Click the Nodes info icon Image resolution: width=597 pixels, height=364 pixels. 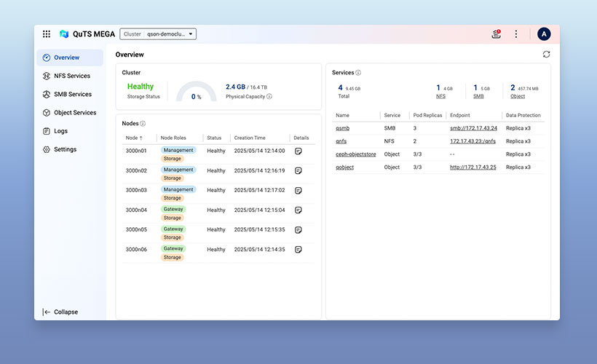[143, 124]
